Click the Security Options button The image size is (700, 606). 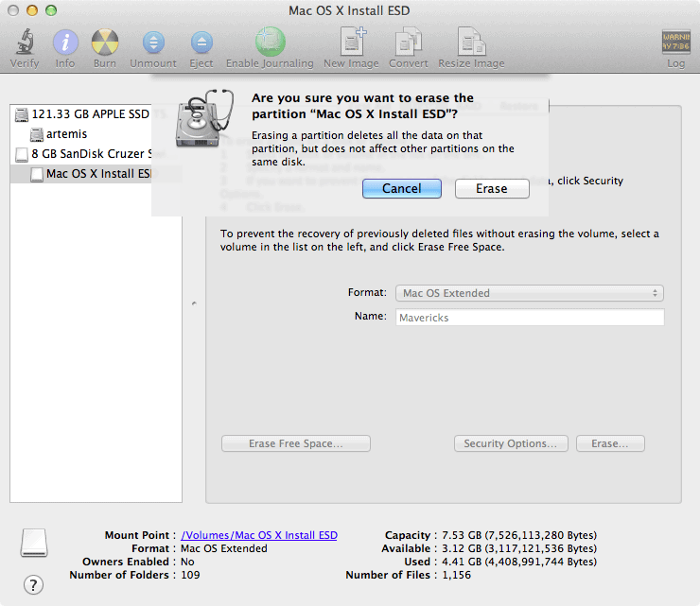click(x=512, y=443)
